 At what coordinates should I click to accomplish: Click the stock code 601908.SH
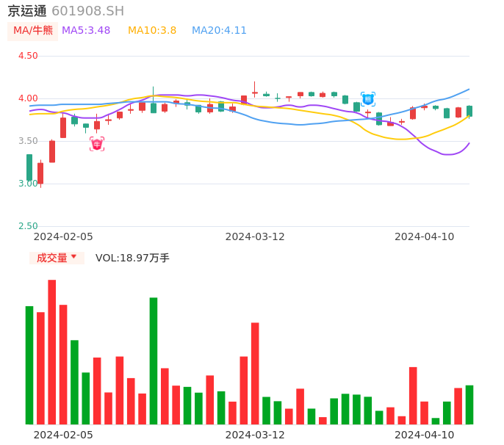88,11
